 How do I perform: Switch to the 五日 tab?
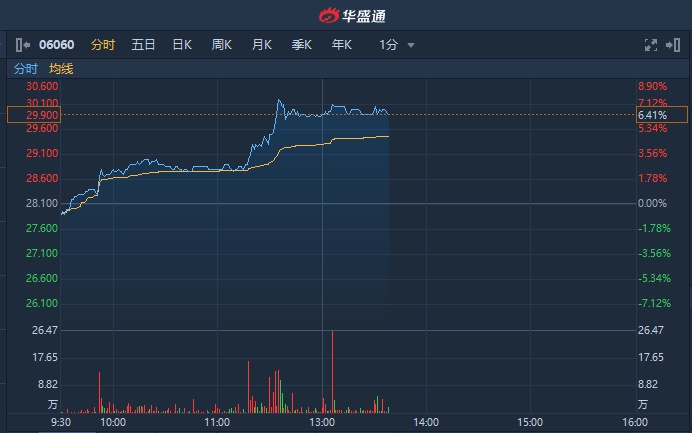143,45
